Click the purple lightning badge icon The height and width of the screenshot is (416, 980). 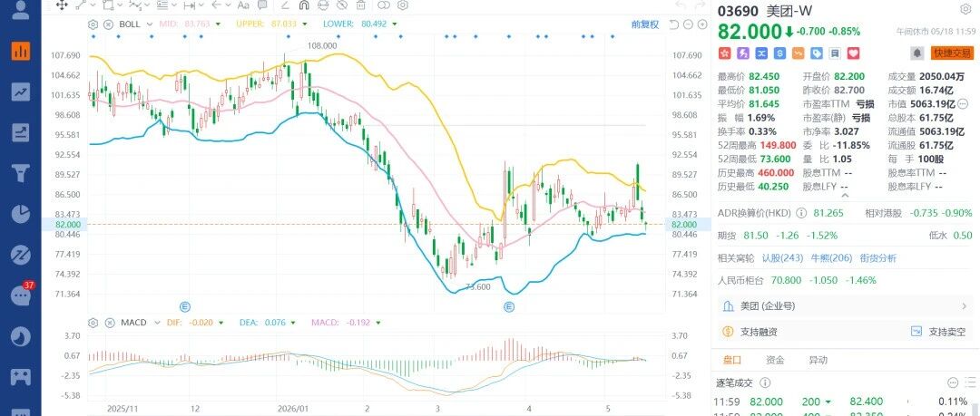(743, 53)
